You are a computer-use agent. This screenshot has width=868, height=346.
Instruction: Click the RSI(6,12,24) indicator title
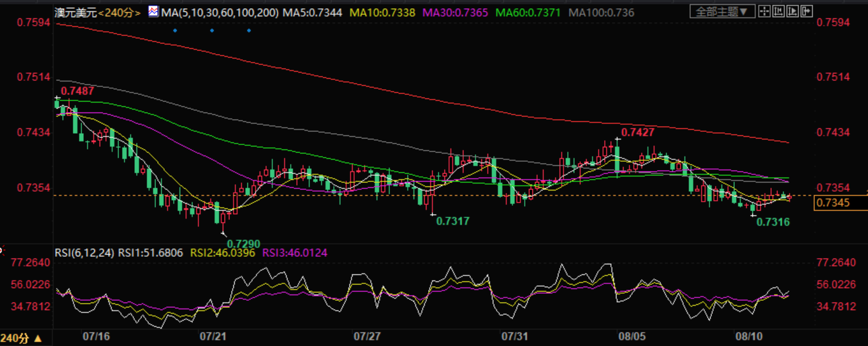pyautogui.click(x=84, y=253)
